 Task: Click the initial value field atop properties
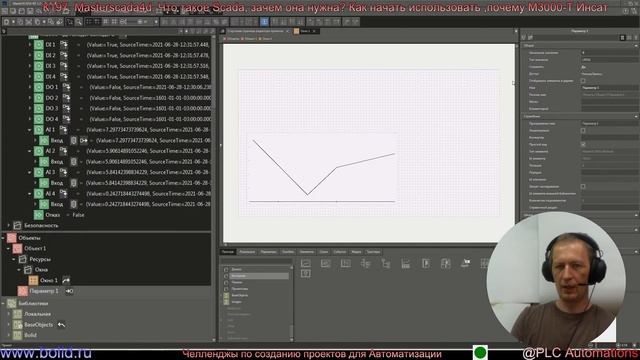609,53
